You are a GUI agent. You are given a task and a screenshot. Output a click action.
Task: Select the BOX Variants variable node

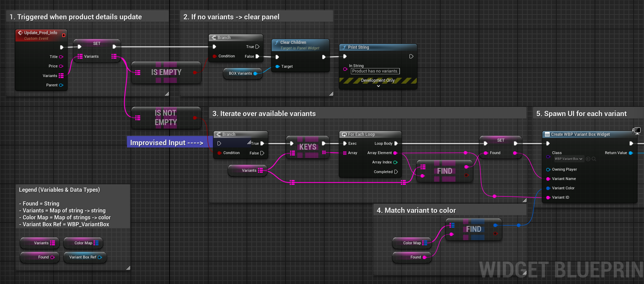click(240, 74)
